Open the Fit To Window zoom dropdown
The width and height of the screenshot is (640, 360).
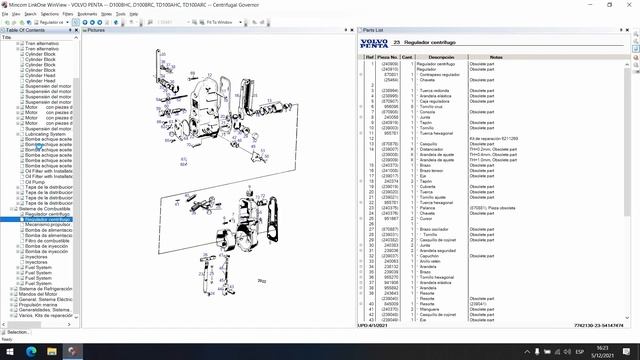click(x=240, y=22)
